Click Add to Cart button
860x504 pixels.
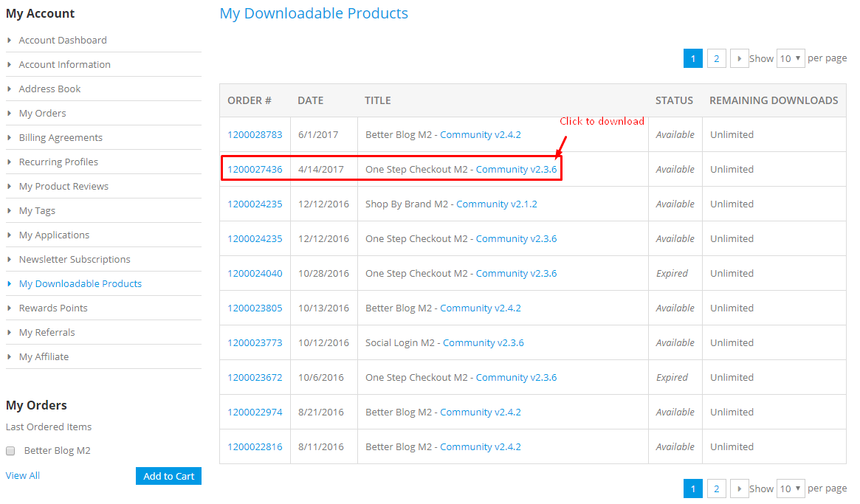[168, 476]
